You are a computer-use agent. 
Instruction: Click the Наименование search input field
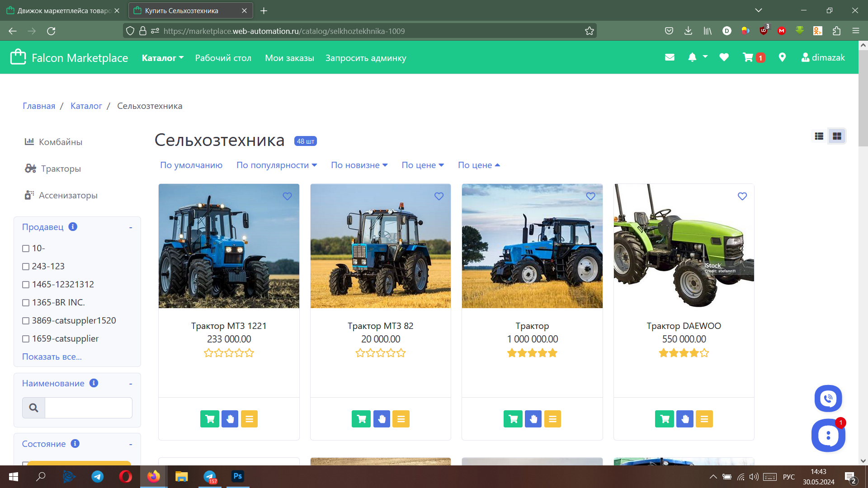88,408
